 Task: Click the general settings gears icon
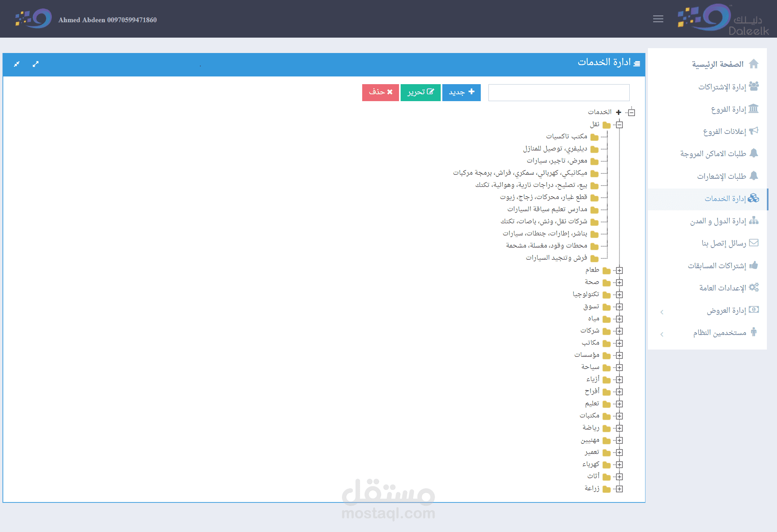coord(754,287)
